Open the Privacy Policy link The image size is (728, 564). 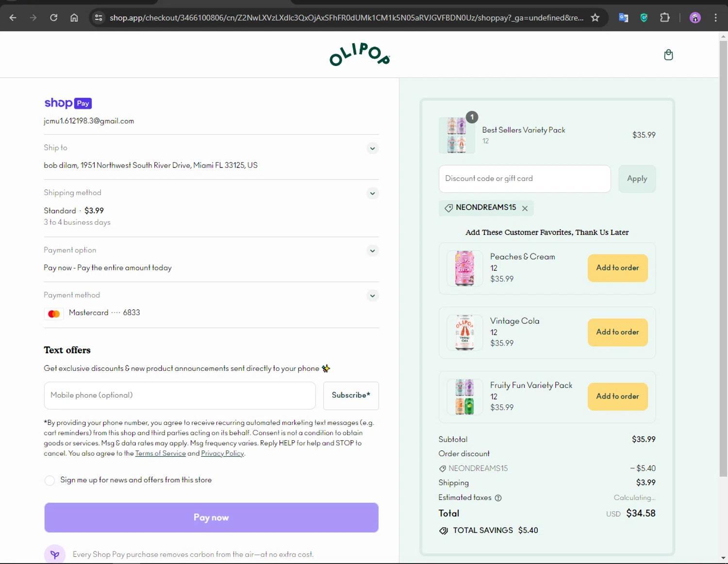click(x=222, y=453)
